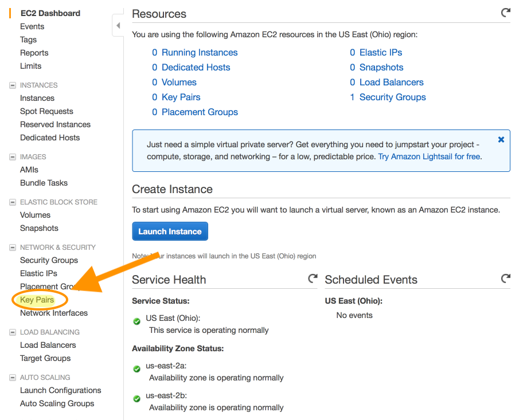
Task: Collapse the NETWORK & SECURITY section
Action: 13,248
